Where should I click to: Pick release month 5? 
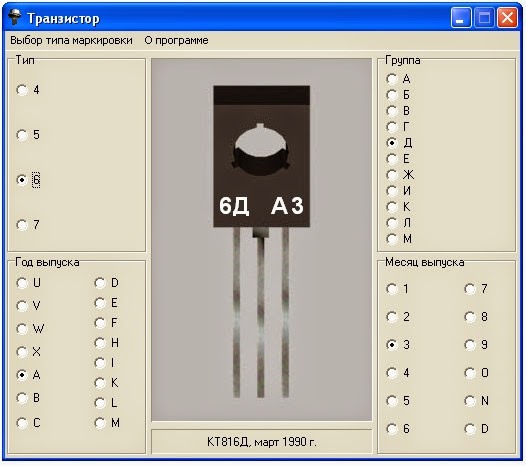click(392, 401)
